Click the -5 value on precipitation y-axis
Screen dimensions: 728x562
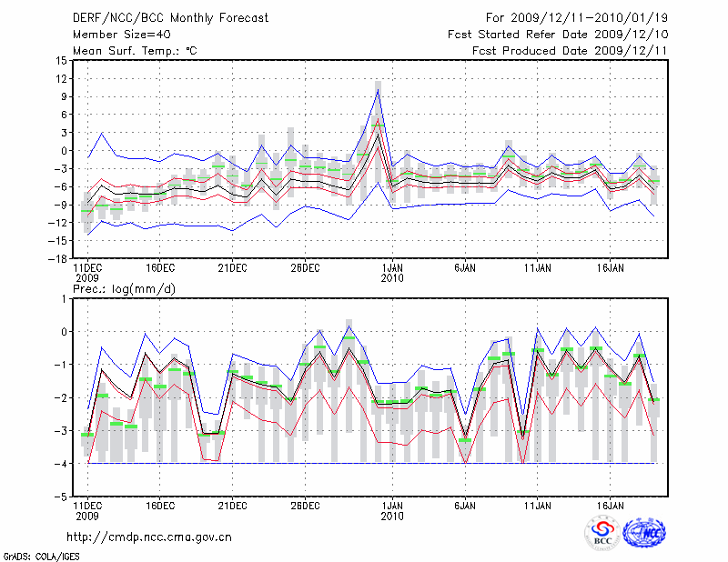point(60,497)
